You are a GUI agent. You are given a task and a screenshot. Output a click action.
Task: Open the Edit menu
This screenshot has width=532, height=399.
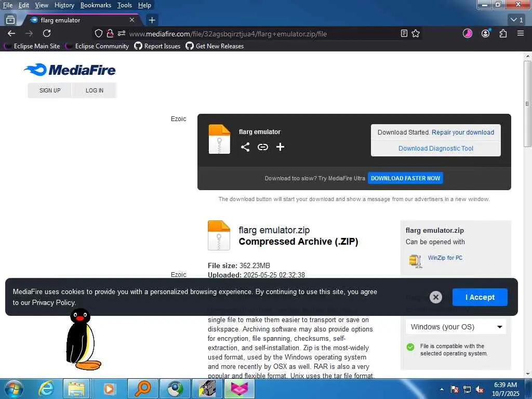23,5
